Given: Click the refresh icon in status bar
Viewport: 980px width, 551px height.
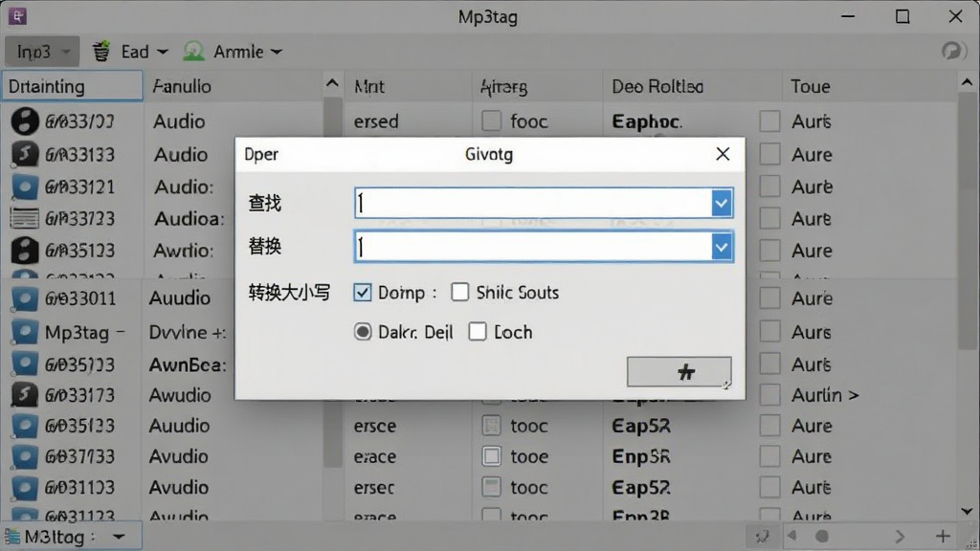Looking at the screenshot, I should (762, 536).
